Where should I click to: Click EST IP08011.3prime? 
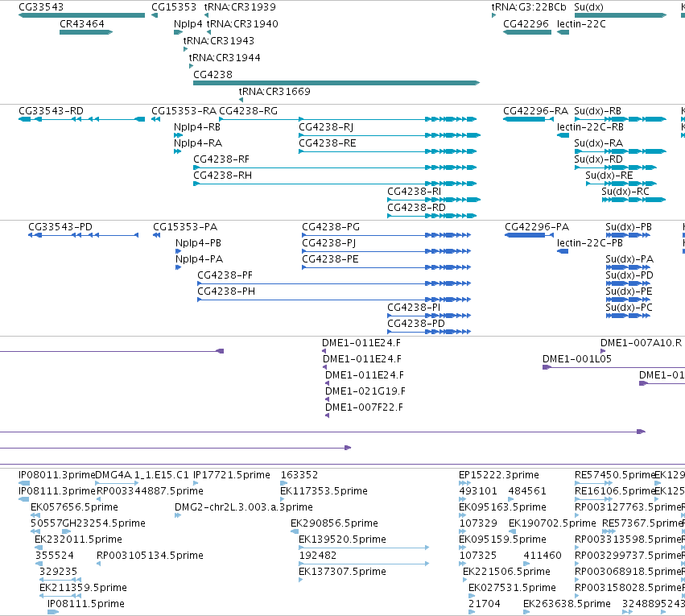56,475
